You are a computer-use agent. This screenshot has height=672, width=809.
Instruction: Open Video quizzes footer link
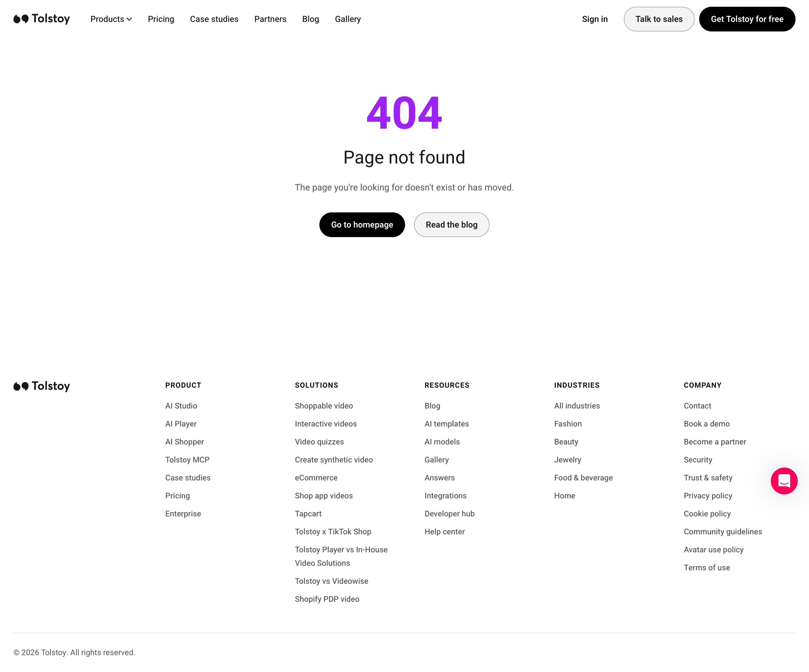pyautogui.click(x=319, y=442)
